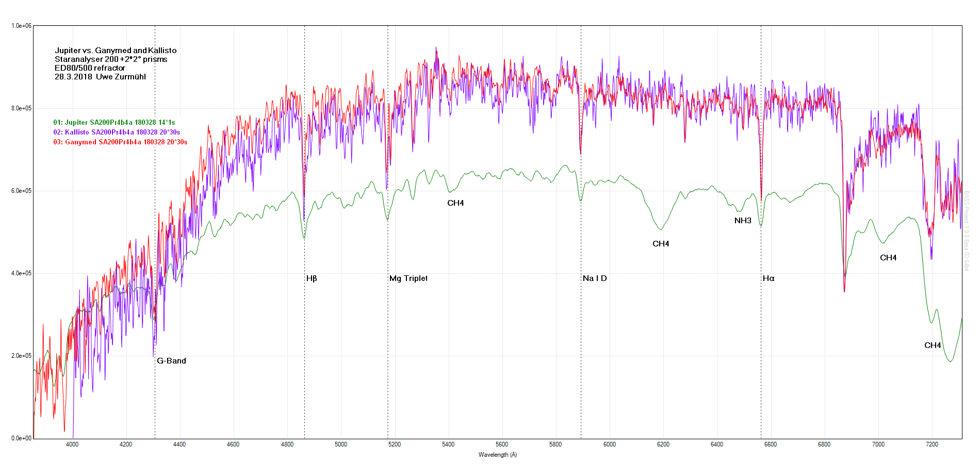Select the Ganymed legend entry in red

120,142
